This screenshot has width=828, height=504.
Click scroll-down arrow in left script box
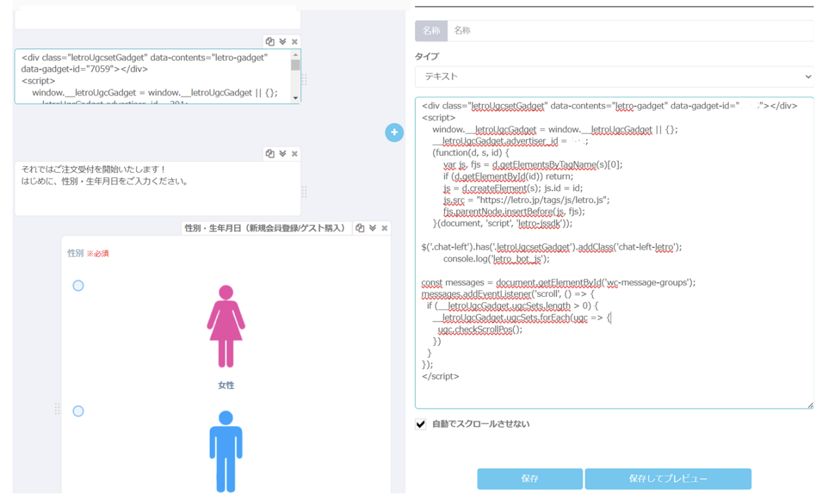point(296,98)
